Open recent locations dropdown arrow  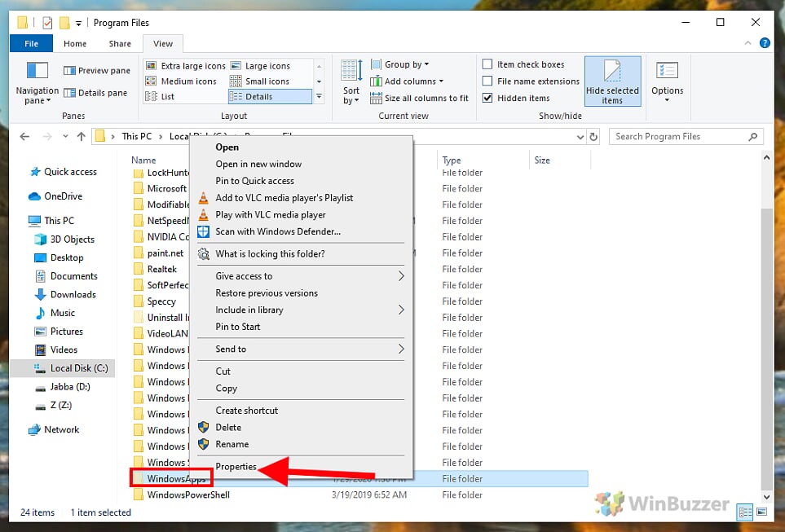coord(65,137)
